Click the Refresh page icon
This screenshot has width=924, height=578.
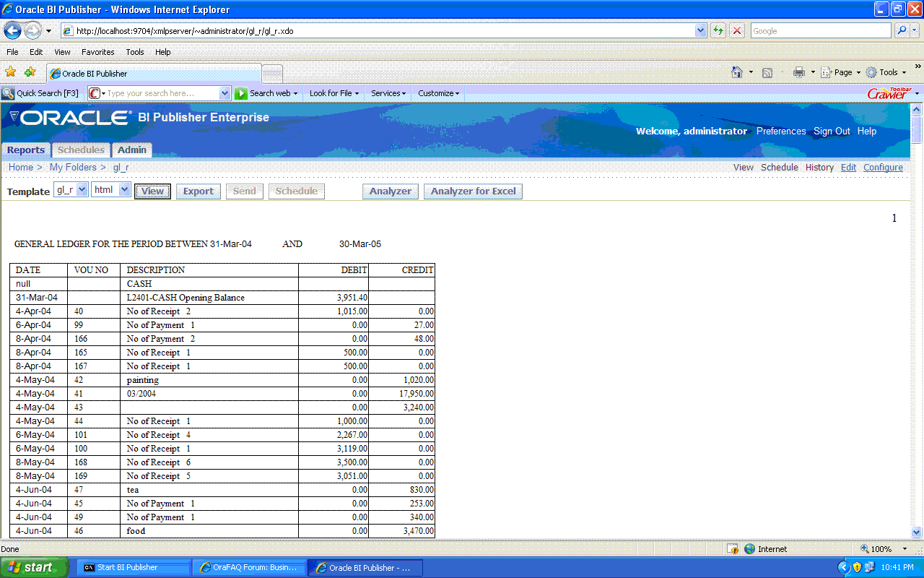tap(718, 31)
